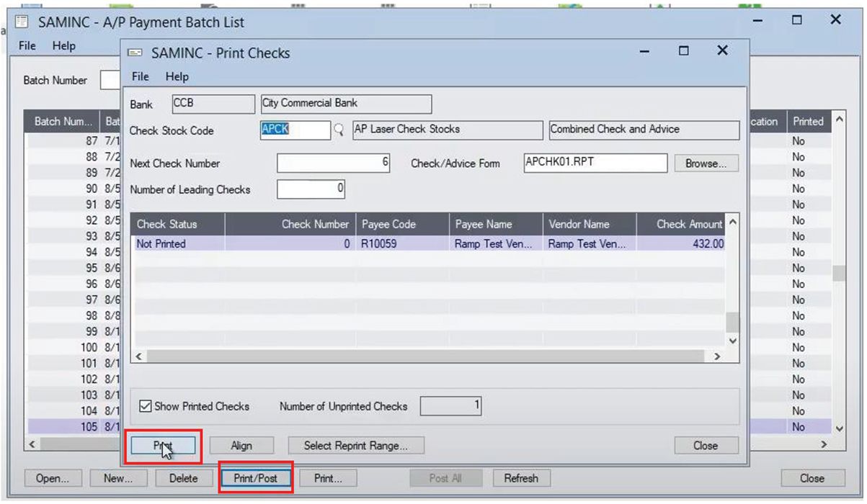Image resolution: width=867 pixels, height=504 pixels.
Task: Select the Not Printed status cell
Action: 178,244
